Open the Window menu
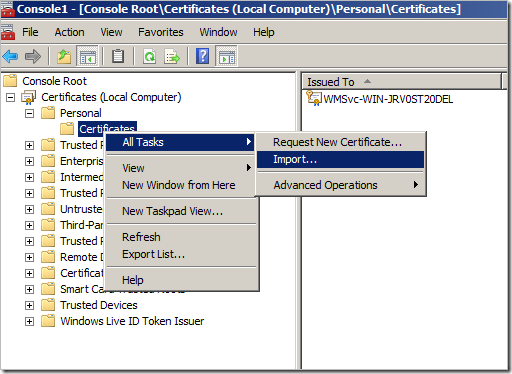This screenshot has width=512, height=374. (218, 32)
